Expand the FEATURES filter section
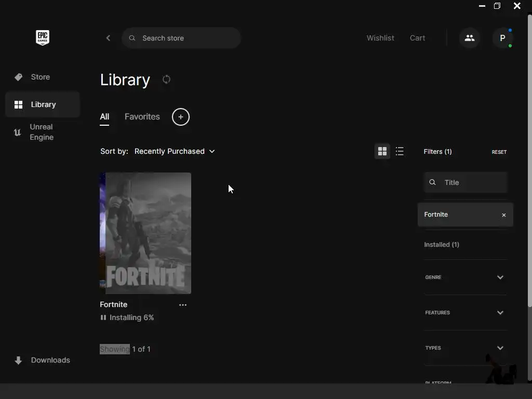This screenshot has height=399, width=532. [465, 312]
